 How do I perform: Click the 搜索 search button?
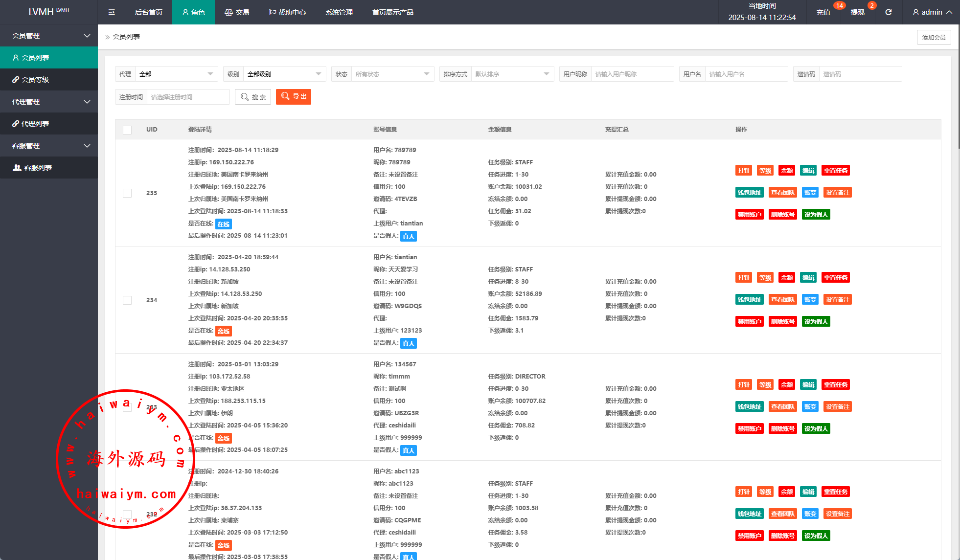(x=253, y=97)
